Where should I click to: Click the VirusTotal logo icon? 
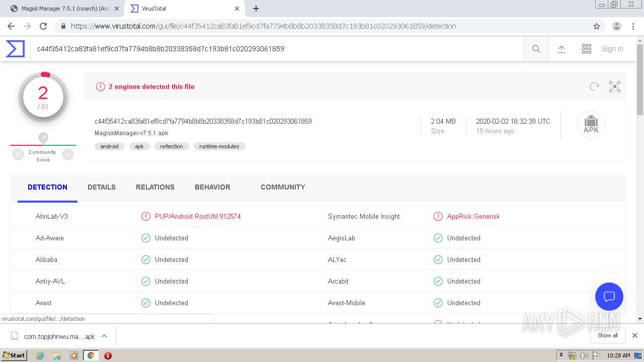[15, 49]
